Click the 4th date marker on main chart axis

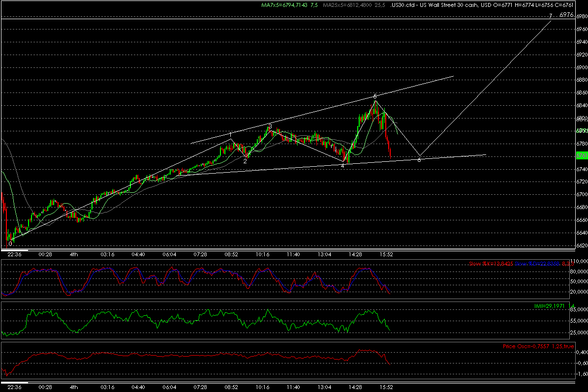(x=74, y=254)
